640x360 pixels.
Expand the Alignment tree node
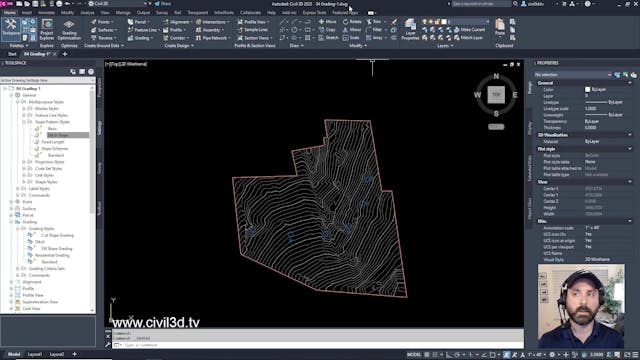coord(11,282)
